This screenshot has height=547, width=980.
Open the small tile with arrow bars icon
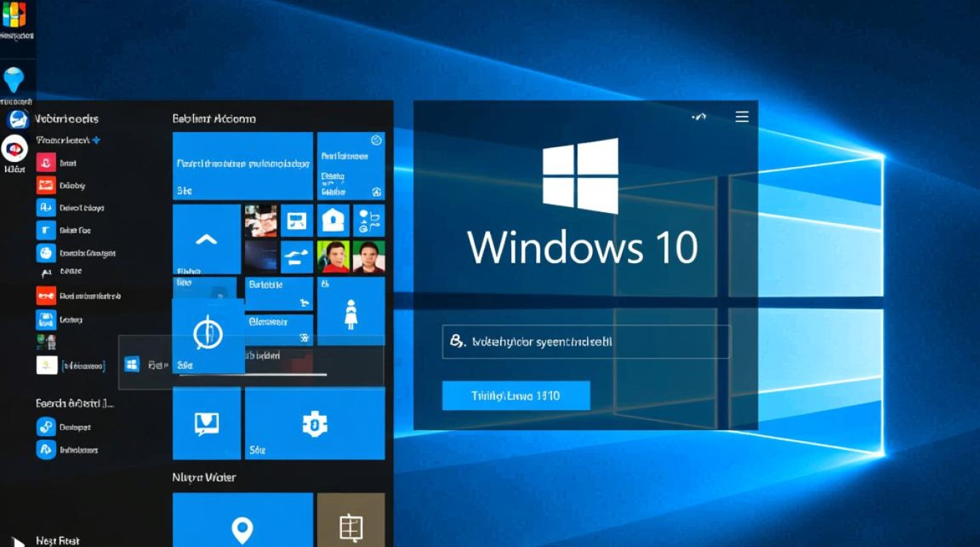point(297,257)
